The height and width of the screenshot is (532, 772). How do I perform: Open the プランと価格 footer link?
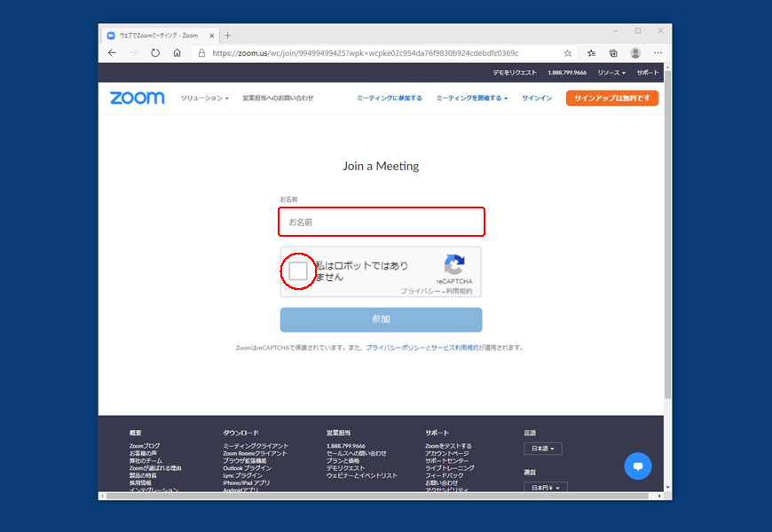pyautogui.click(x=343, y=460)
